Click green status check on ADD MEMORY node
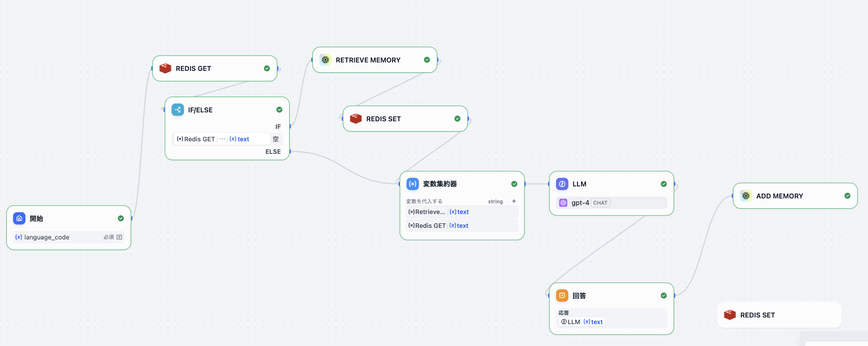The image size is (868, 346). [847, 196]
